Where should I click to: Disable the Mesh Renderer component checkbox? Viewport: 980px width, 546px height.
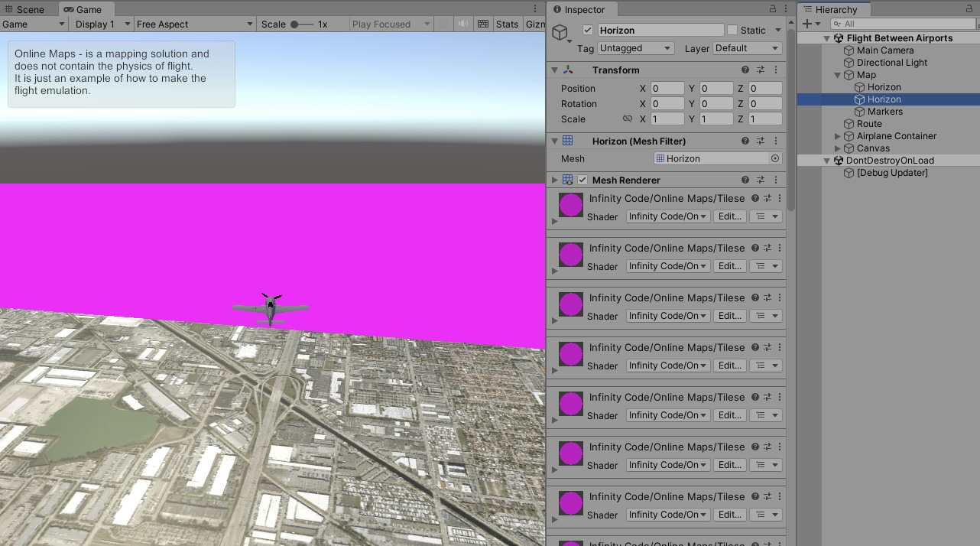pos(582,180)
